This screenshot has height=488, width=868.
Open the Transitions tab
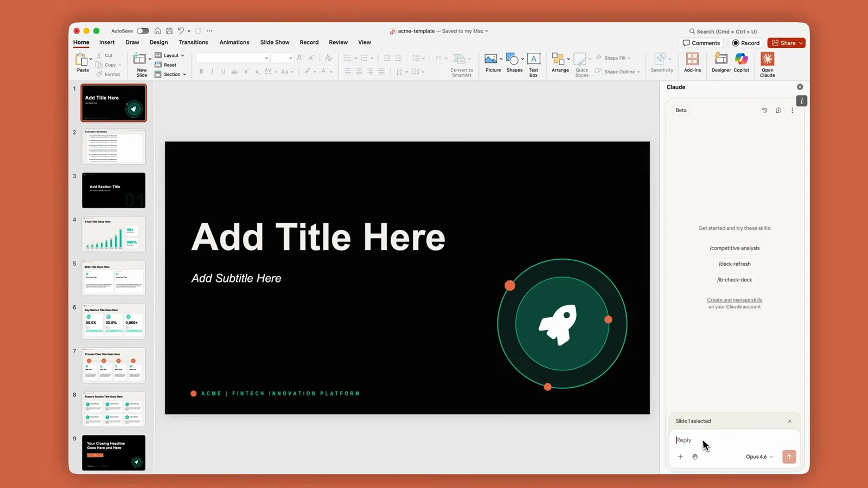click(193, 42)
